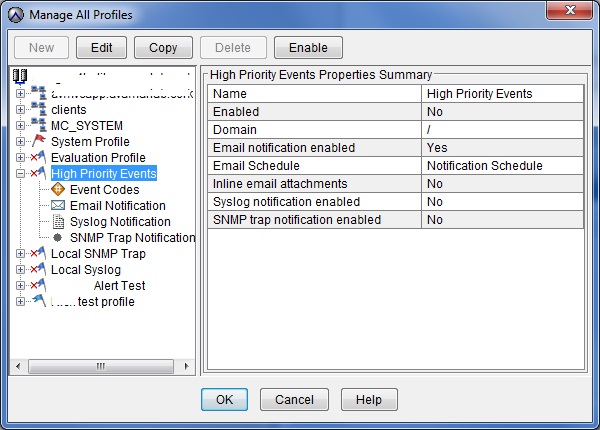Viewport: 600px width, 430px height.
Task: Click the Notification Schedule value
Action: point(484,166)
